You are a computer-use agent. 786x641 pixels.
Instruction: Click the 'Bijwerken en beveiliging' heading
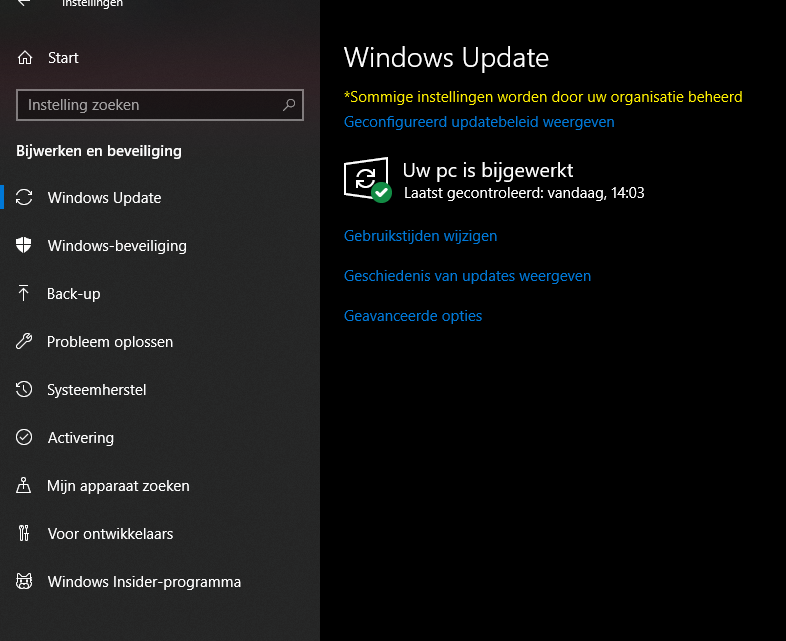pyautogui.click(x=99, y=151)
